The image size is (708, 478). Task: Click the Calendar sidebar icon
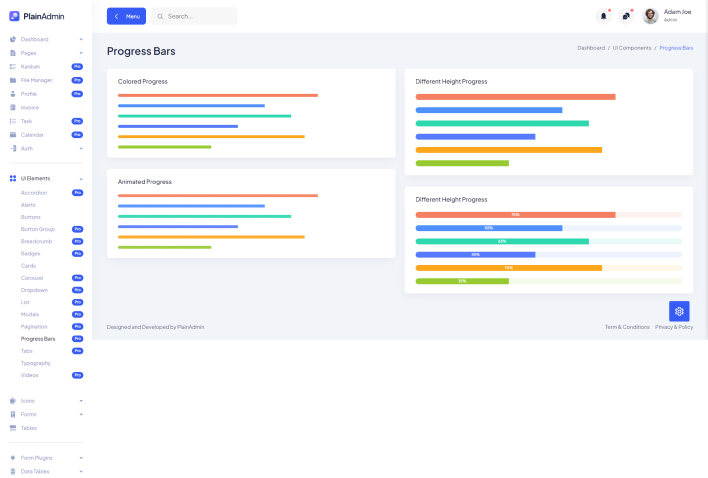(x=13, y=134)
